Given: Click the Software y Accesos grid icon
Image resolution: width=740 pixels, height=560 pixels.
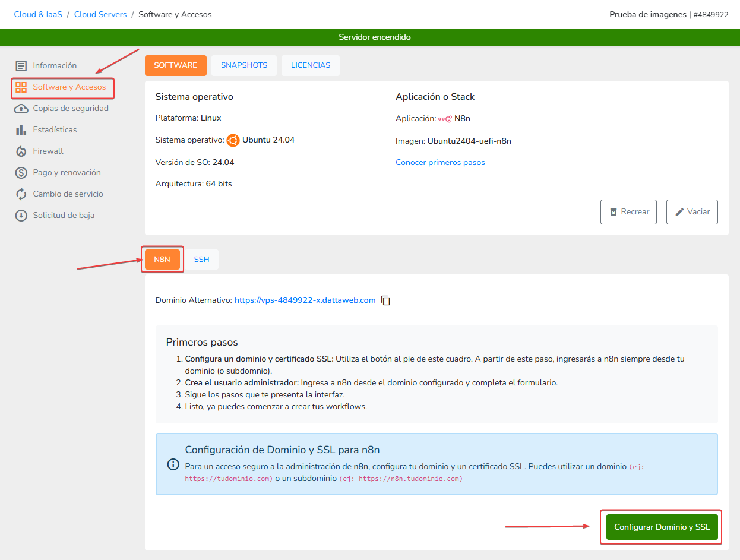Looking at the screenshot, I should coord(21,87).
